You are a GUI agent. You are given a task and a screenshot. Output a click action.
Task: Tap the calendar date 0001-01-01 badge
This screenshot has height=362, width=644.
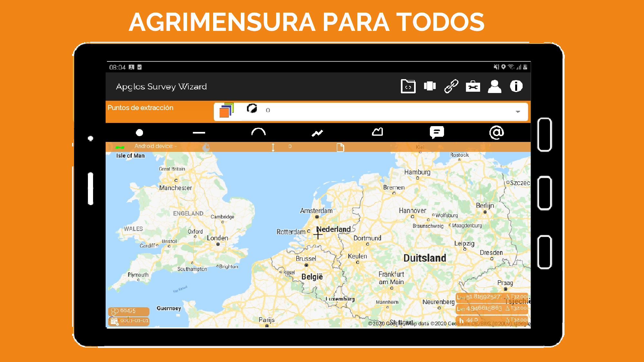tap(128, 321)
